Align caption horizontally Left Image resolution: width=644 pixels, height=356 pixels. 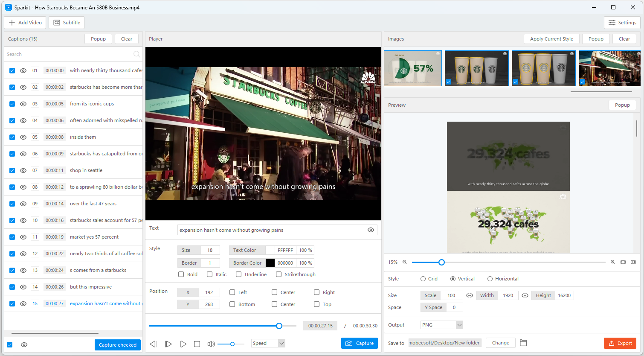click(x=232, y=292)
